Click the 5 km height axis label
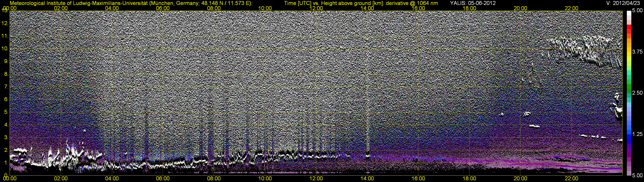Image resolution: width=644 pixels, height=182 pixels. click(x=6, y=112)
